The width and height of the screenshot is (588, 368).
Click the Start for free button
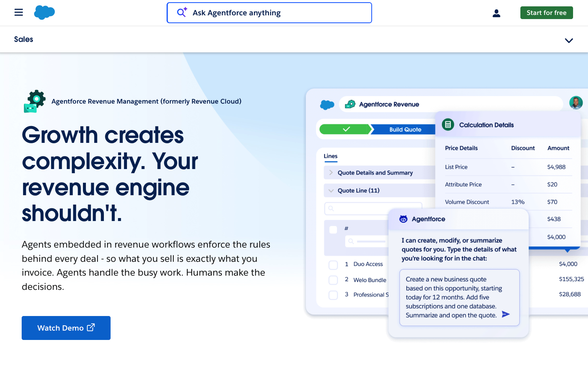click(x=547, y=13)
